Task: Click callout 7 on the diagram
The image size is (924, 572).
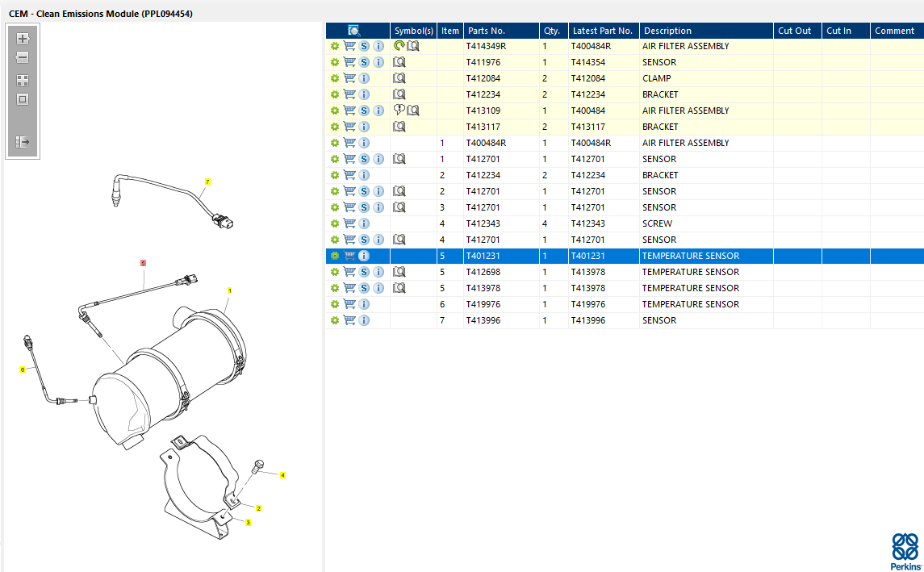Action: pyautogui.click(x=207, y=182)
